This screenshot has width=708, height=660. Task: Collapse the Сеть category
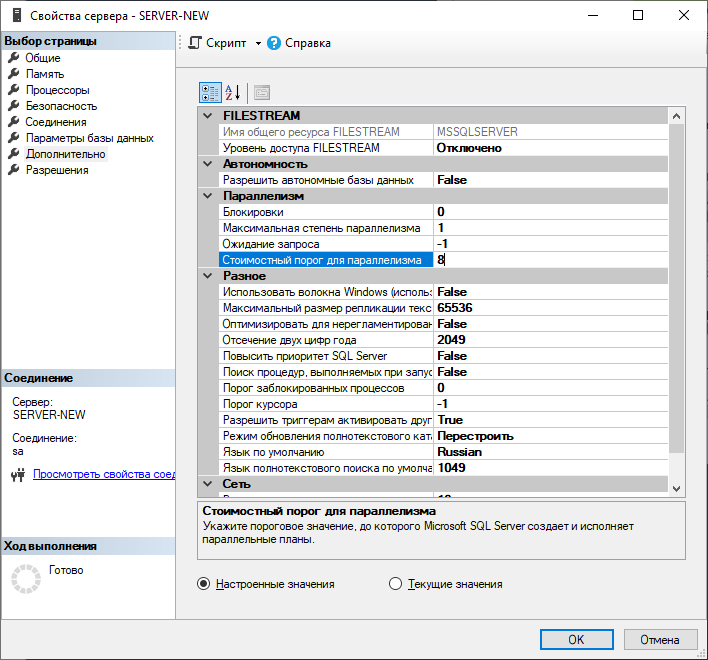point(208,483)
